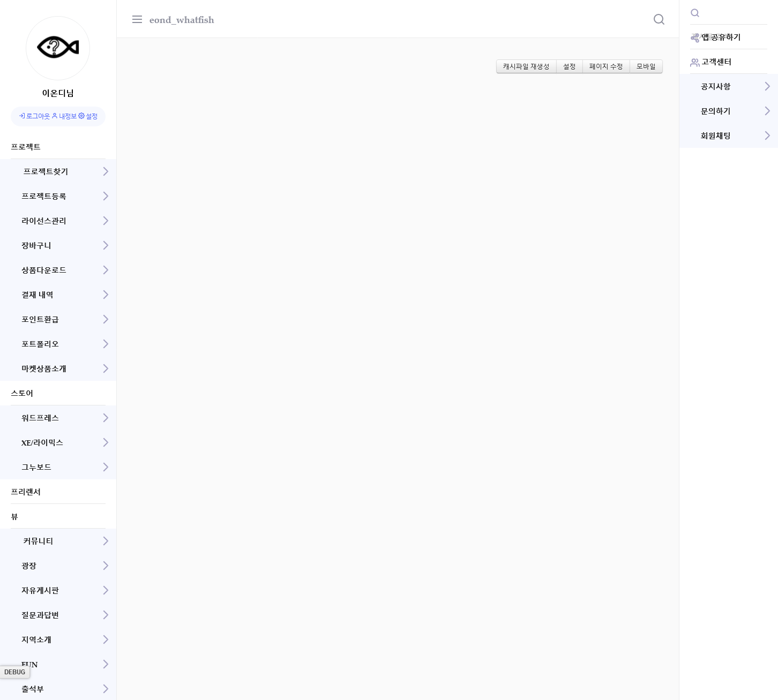
Task: Expand chevron next to 포트폴리오
Action: pos(106,344)
